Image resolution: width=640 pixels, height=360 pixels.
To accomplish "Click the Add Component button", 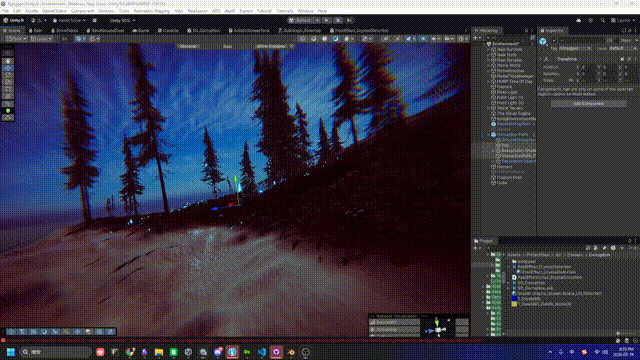I will (x=589, y=104).
